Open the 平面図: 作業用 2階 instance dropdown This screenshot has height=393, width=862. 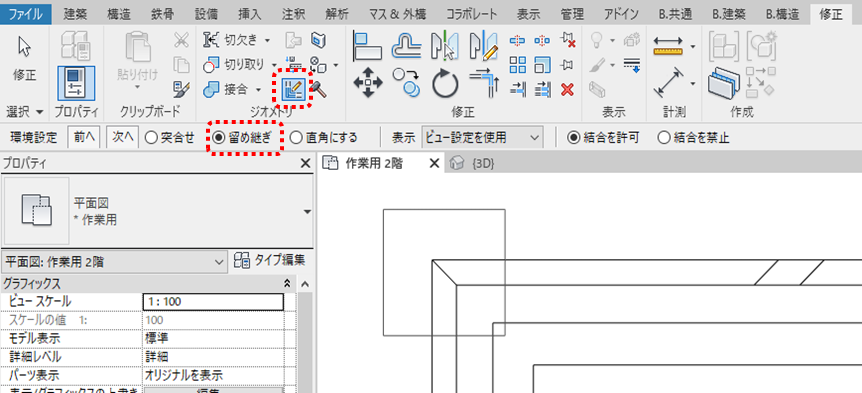(x=114, y=262)
